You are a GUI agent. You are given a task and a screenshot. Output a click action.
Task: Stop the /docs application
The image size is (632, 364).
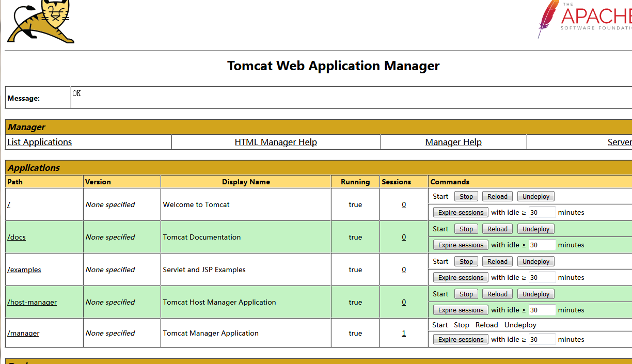click(x=466, y=229)
